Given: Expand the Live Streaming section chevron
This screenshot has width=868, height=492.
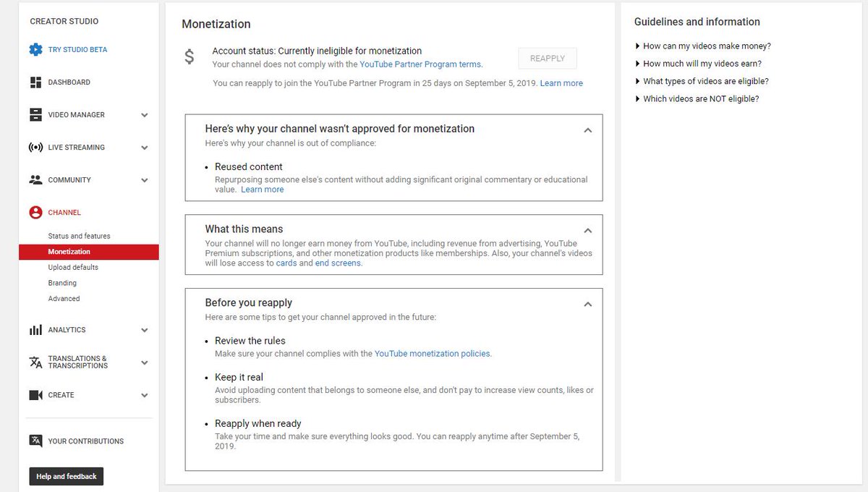Looking at the screenshot, I should [145, 148].
